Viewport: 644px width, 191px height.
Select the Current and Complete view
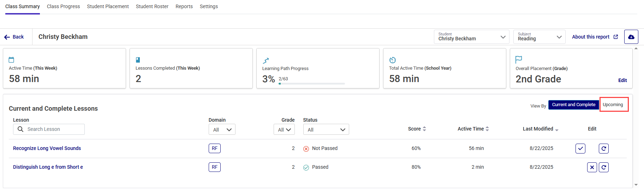click(573, 105)
